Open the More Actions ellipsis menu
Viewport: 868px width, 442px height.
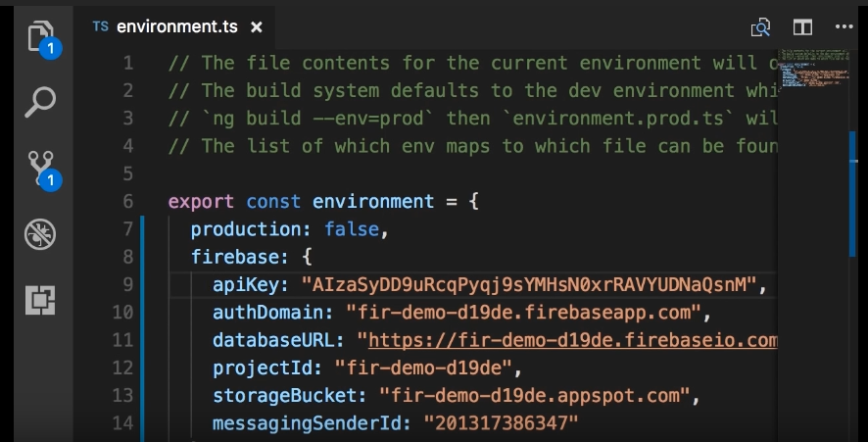coord(844,27)
